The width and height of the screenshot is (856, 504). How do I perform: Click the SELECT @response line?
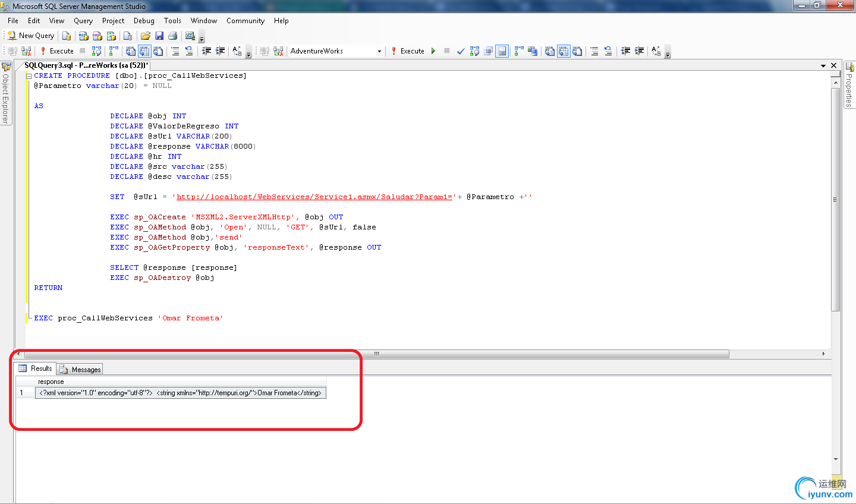(x=174, y=267)
